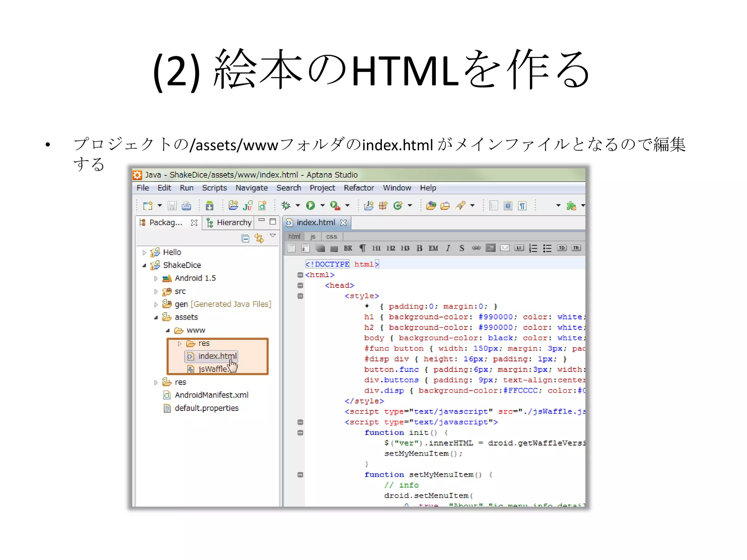Image resolution: width=747 pixels, height=560 pixels.
Task: Click the New Java package icon
Action: point(383,206)
